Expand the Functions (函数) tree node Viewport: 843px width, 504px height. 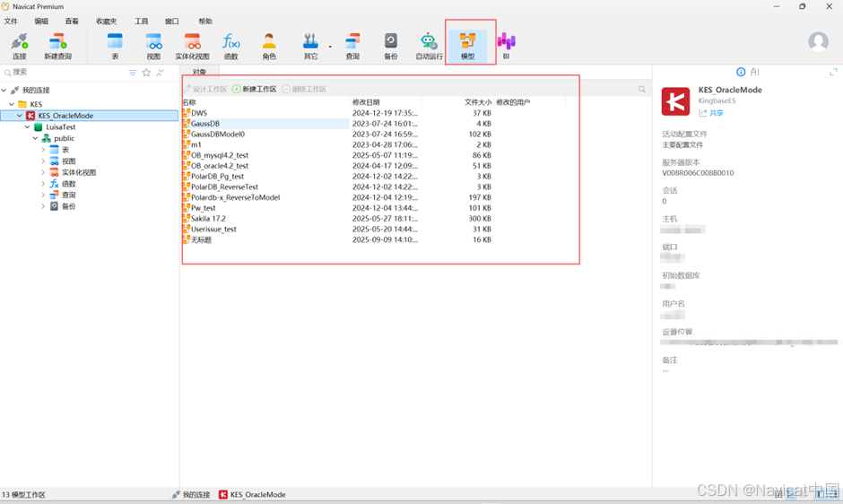[x=43, y=184]
